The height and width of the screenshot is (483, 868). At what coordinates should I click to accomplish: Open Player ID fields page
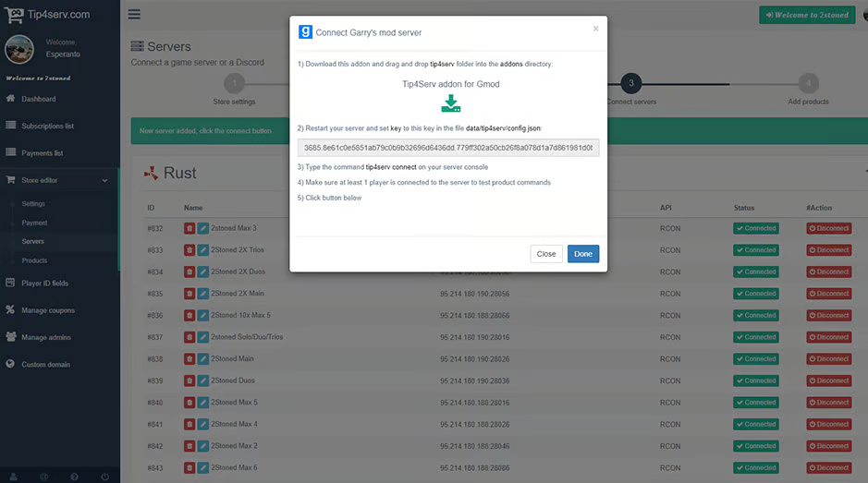point(45,284)
